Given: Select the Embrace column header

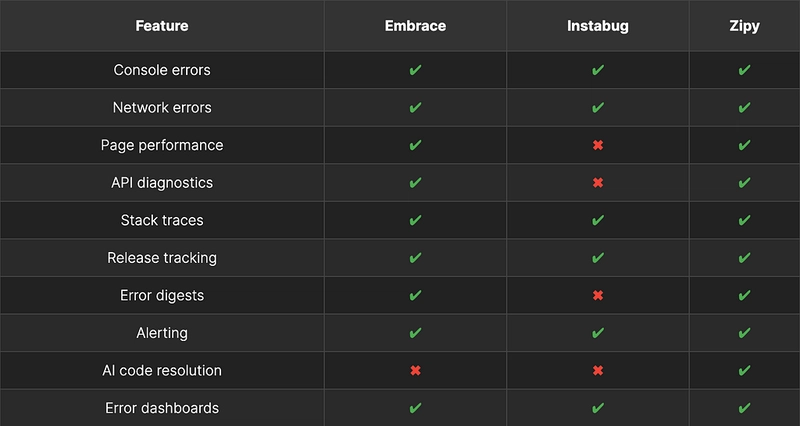Looking at the screenshot, I should 415,26.
